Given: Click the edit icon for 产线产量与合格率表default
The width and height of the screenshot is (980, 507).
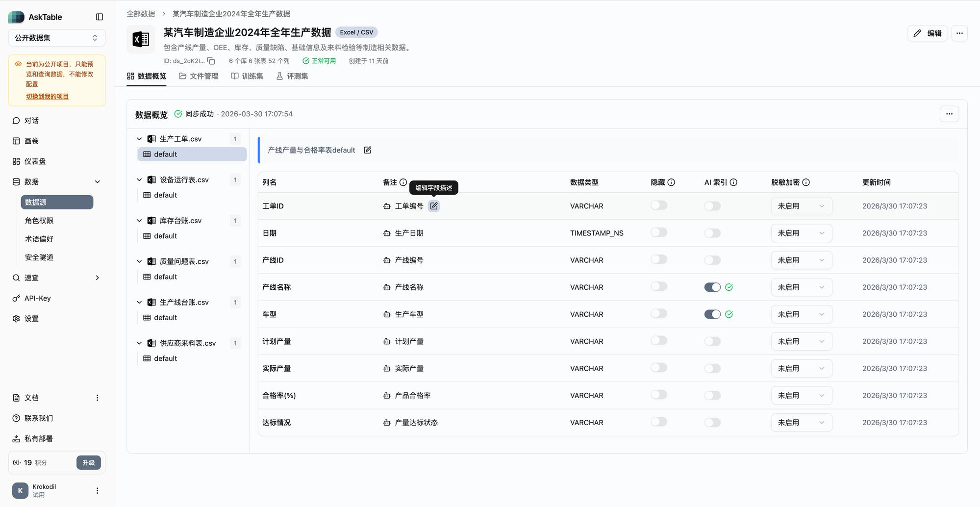Looking at the screenshot, I should 367,150.
